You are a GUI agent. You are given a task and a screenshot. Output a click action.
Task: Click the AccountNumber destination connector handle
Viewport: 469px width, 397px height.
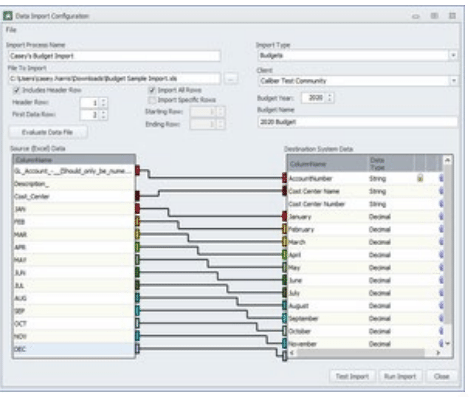[x=284, y=178]
